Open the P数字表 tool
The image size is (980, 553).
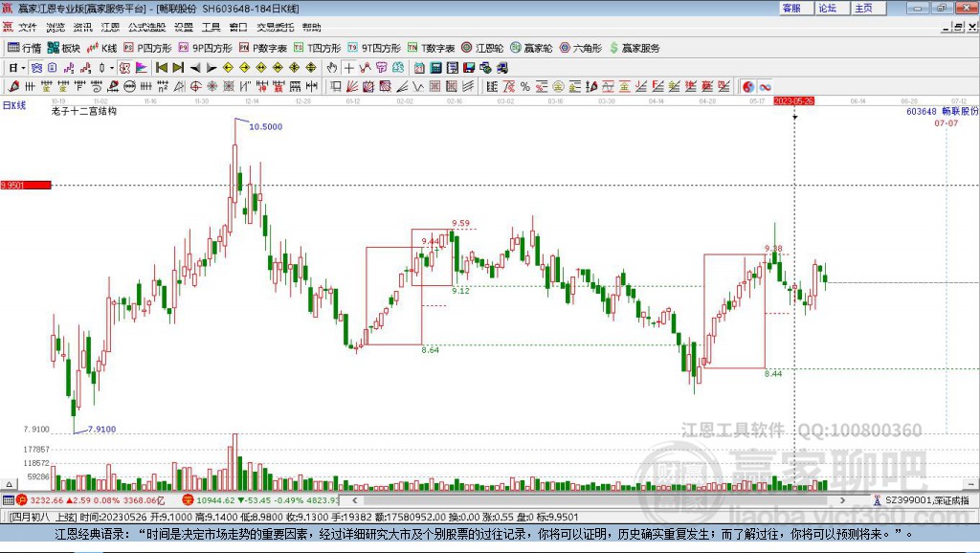(x=263, y=48)
